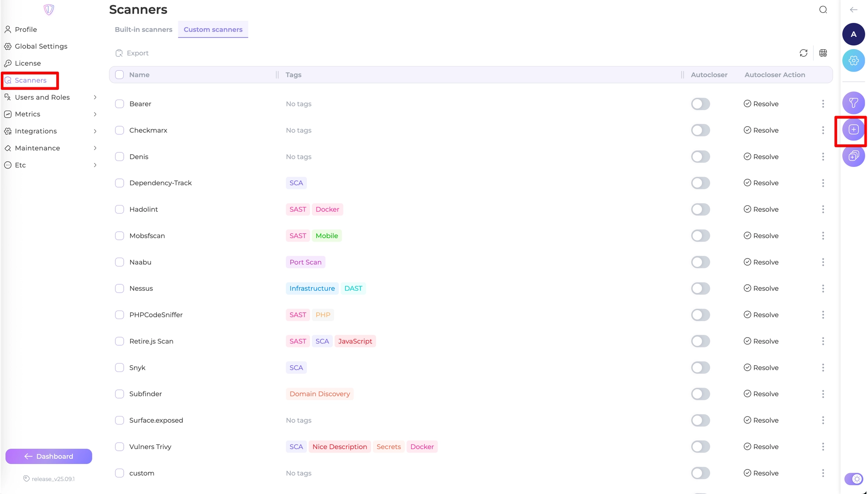The image size is (868, 494).
Task: Open the blue settings gear button
Action: tap(853, 61)
